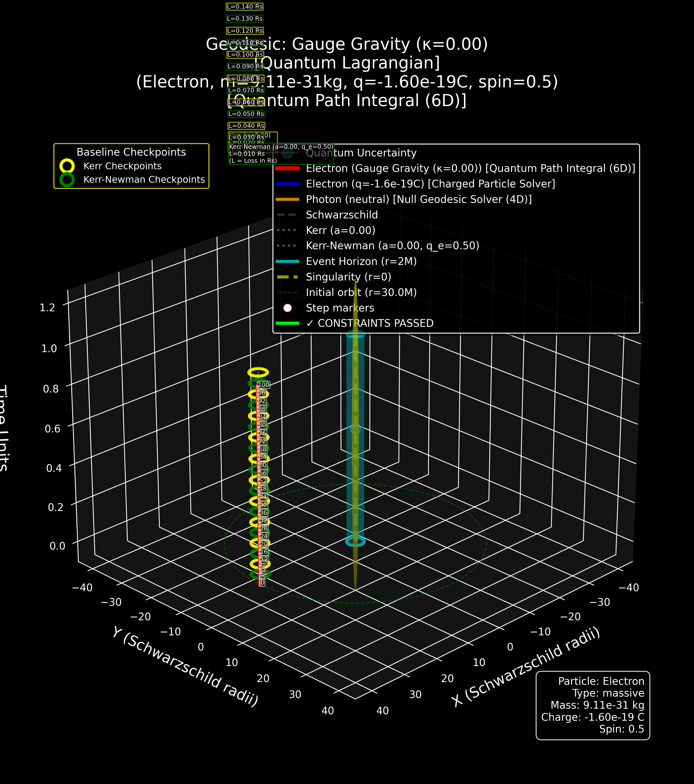The image size is (694, 784).
Task: Click the '[Quantum Lagrangian]' title line
Action: (347, 63)
